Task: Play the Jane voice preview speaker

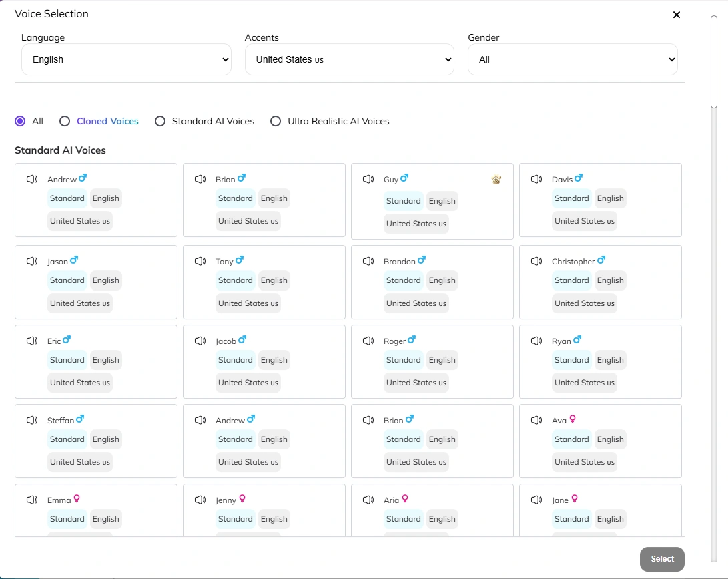Action: click(x=536, y=500)
